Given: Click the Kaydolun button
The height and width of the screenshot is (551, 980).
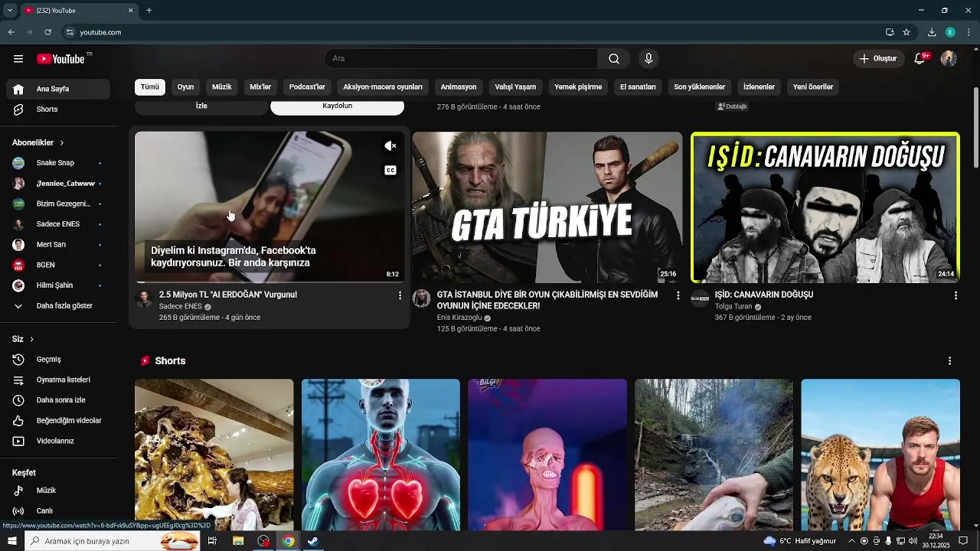Looking at the screenshot, I should (x=338, y=106).
